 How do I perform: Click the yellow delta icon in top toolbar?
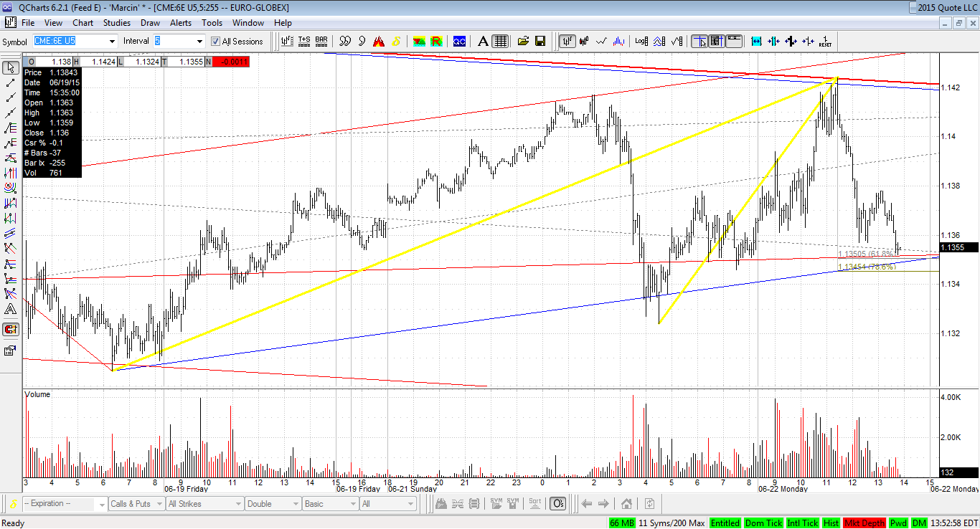(x=397, y=42)
